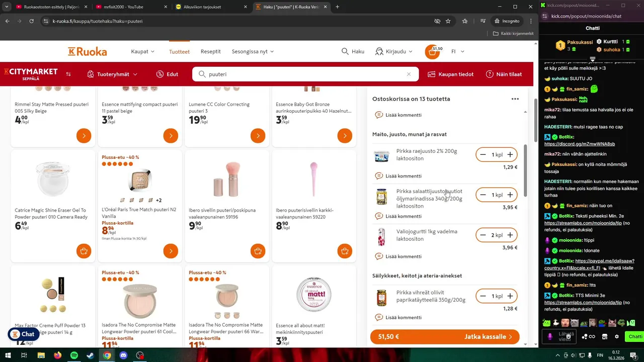Open the shopping cart icon showing 51,50
The height and width of the screenshot is (362, 644).
pyautogui.click(x=432, y=52)
